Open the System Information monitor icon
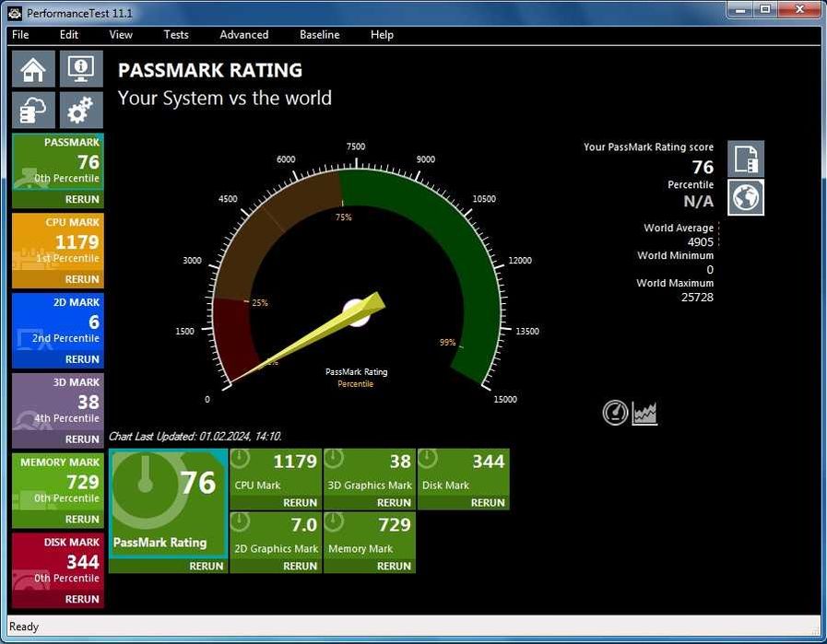 (81, 69)
